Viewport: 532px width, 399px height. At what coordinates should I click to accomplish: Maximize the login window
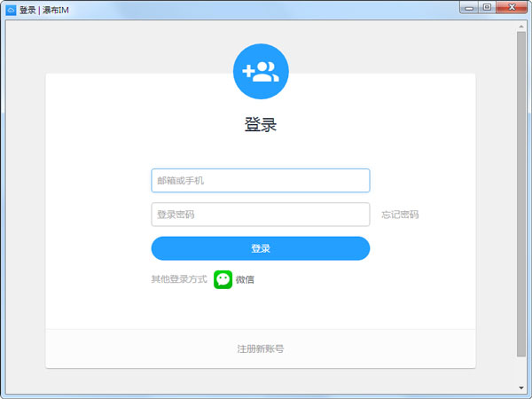point(487,7)
